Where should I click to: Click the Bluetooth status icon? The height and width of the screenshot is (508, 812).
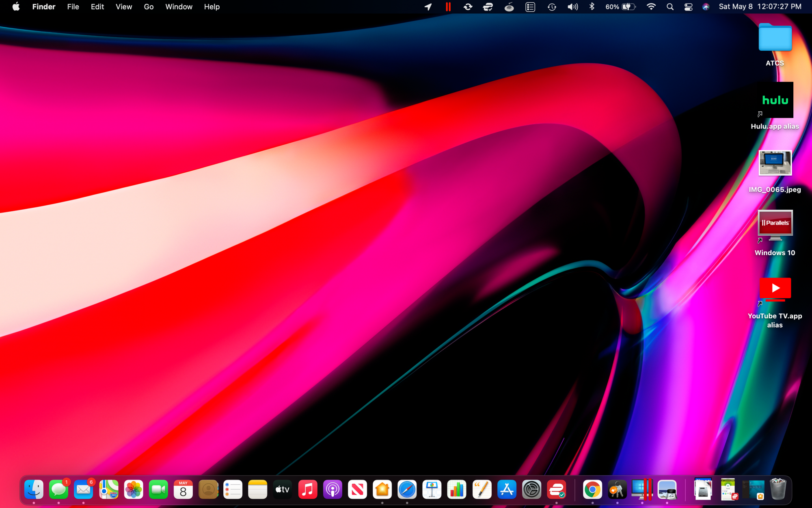click(592, 7)
